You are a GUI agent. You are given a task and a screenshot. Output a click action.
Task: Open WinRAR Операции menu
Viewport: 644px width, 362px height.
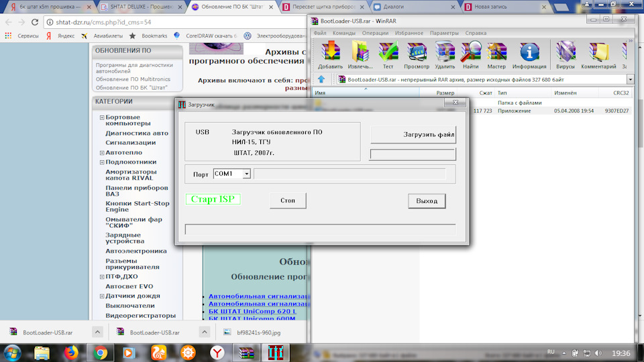pyautogui.click(x=375, y=33)
